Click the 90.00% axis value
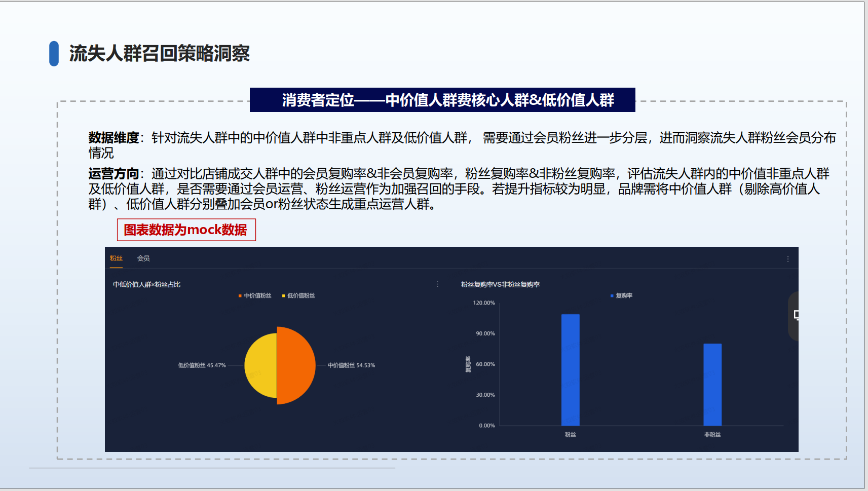 click(485, 333)
